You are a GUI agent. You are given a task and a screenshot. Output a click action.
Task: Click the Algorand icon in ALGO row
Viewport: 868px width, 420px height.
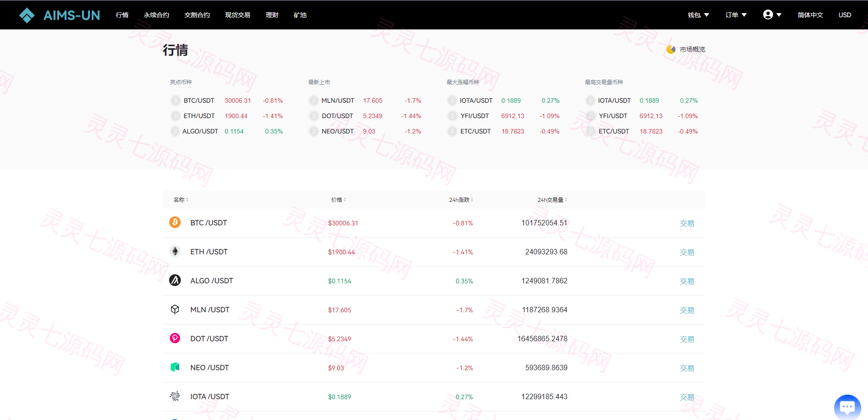pyautogui.click(x=175, y=280)
